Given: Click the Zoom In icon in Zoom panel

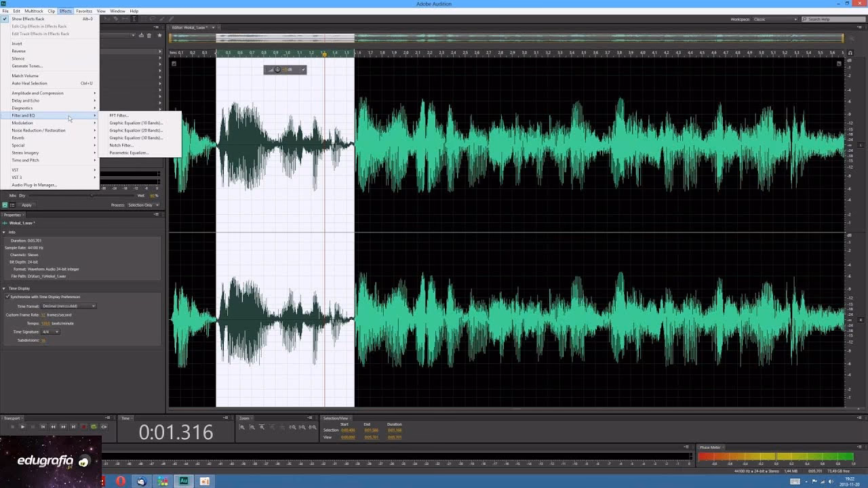Looking at the screenshot, I should pyautogui.click(x=243, y=428).
